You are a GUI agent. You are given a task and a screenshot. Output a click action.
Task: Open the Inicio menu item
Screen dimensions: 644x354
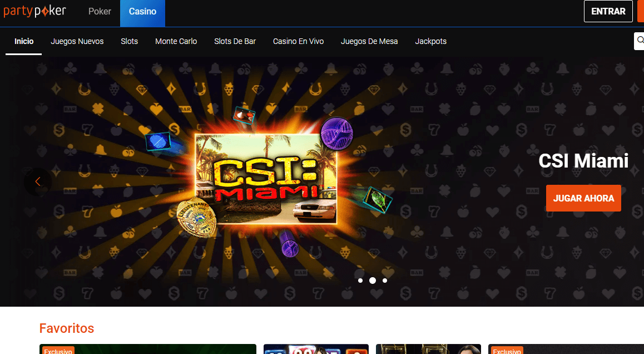click(24, 41)
